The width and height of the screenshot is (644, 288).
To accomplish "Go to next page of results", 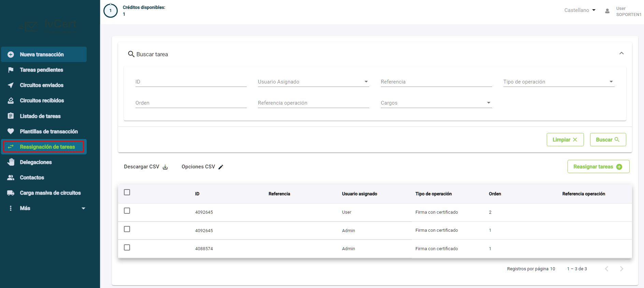I will click(x=621, y=269).
